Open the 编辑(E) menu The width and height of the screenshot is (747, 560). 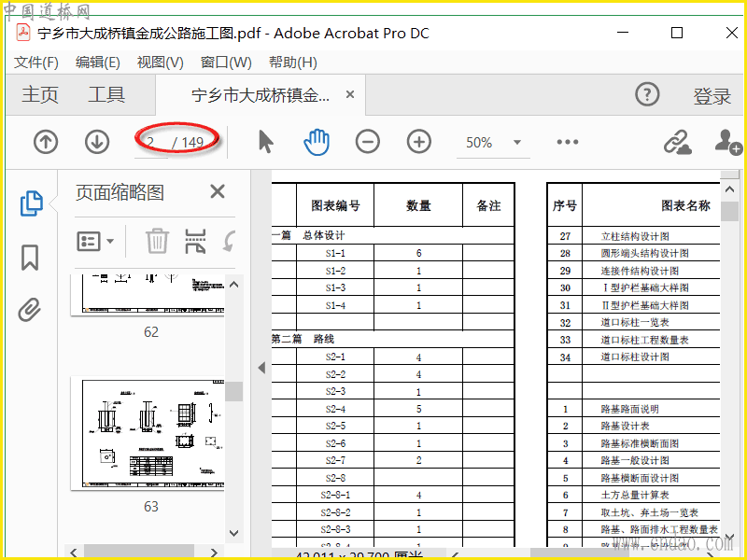coord(98,63)
